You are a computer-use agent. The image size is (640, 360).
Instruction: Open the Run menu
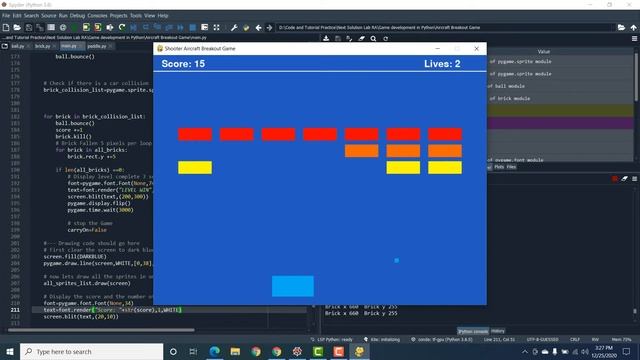[x=63, y=16]
